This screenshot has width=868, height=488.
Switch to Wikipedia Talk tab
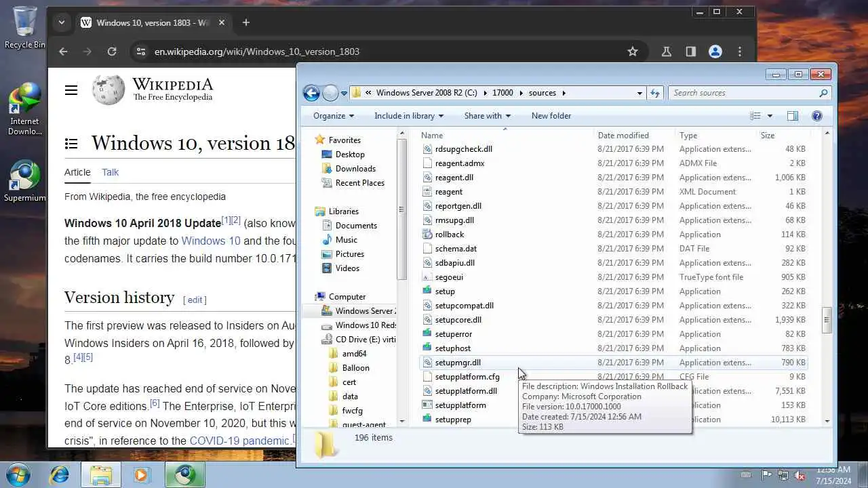point(110,172)
